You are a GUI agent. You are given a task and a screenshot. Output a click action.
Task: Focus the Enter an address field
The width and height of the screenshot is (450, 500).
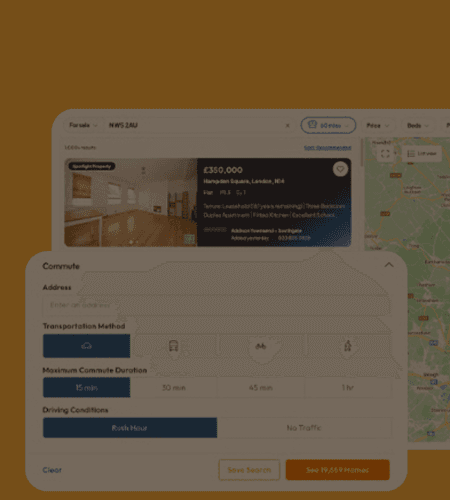tap(217, 305)
